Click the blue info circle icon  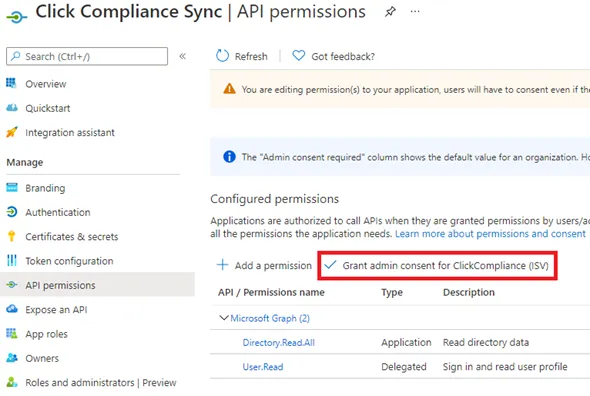click(x=229, y=156)
